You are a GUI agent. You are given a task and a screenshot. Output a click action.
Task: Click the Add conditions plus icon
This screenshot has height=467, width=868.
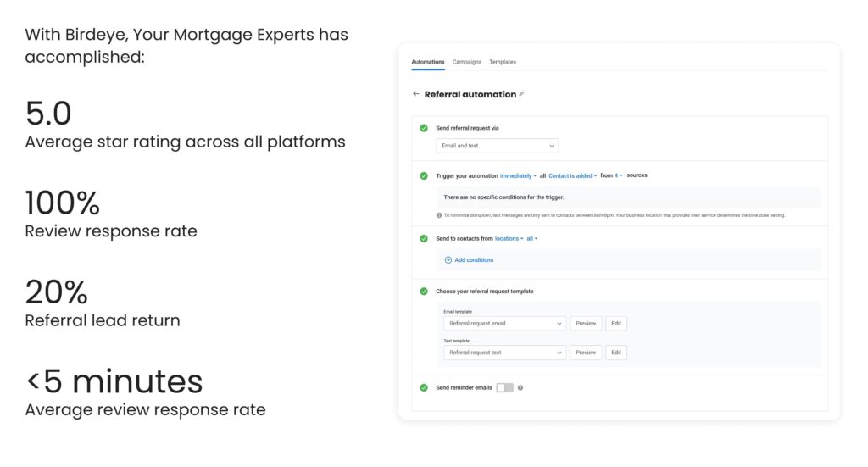coord(448,260)
